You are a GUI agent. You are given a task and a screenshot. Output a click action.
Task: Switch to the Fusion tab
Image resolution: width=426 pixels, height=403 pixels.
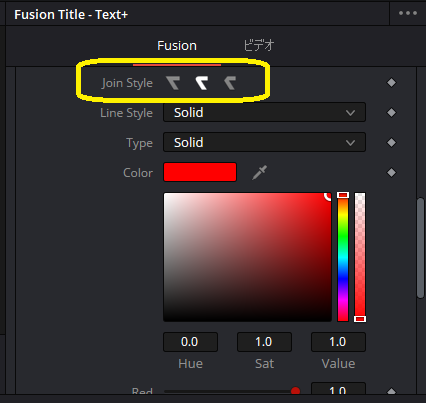177,46
